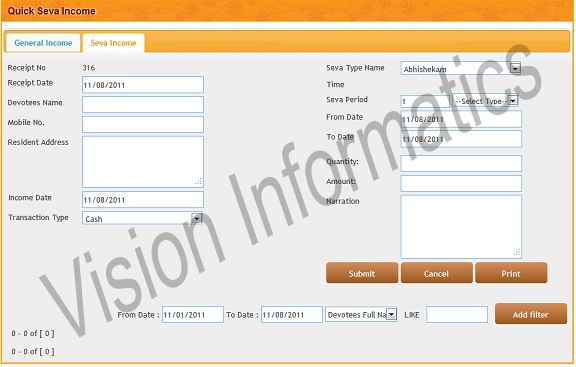
Task: Click the Income Date field
Action: (x=143, y=200)
